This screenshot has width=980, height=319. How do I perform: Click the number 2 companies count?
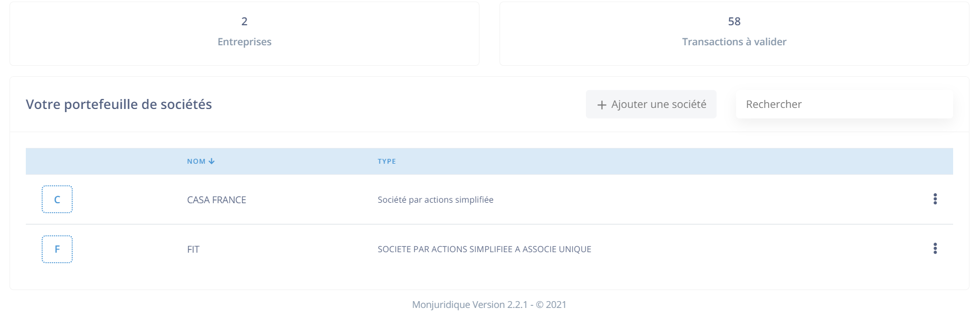(244, 22)
